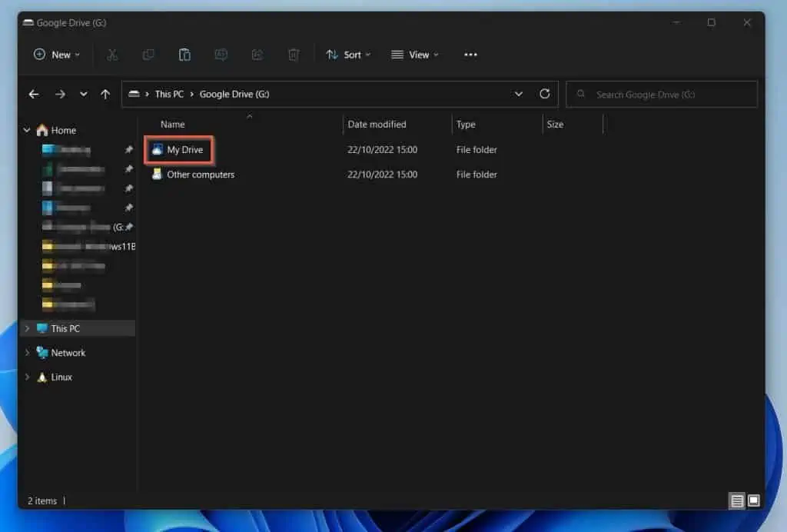Open the Sort options dropdown
This screenshot has height=532, width=787.
tap(348, 55)
